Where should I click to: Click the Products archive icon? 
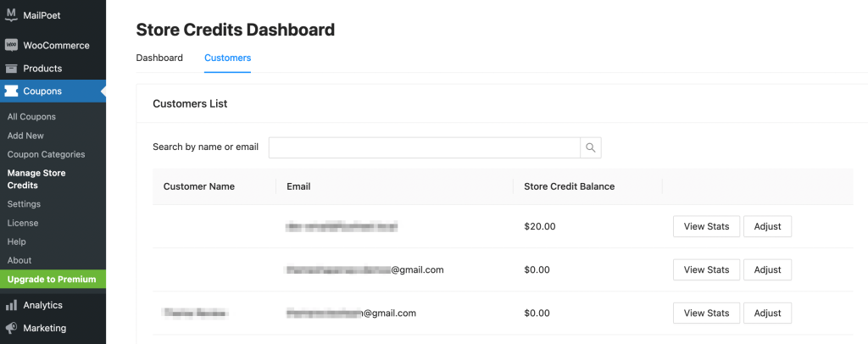[x=11, y=69]
